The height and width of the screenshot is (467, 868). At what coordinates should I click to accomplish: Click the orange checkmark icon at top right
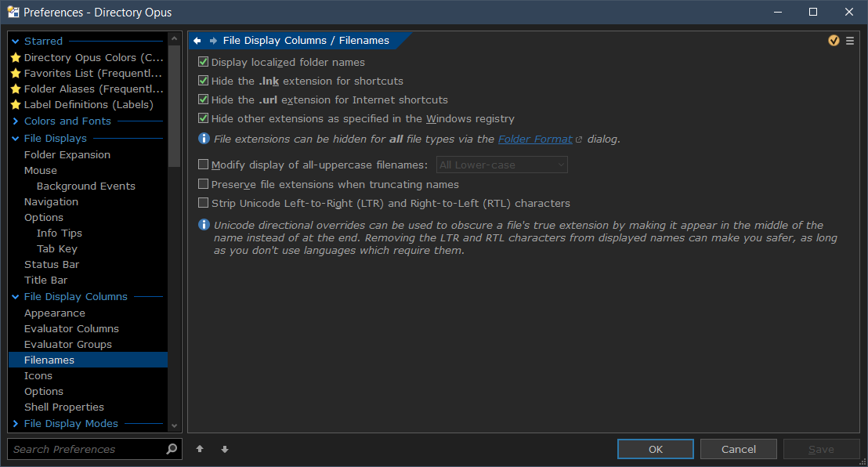pos(834,41)
